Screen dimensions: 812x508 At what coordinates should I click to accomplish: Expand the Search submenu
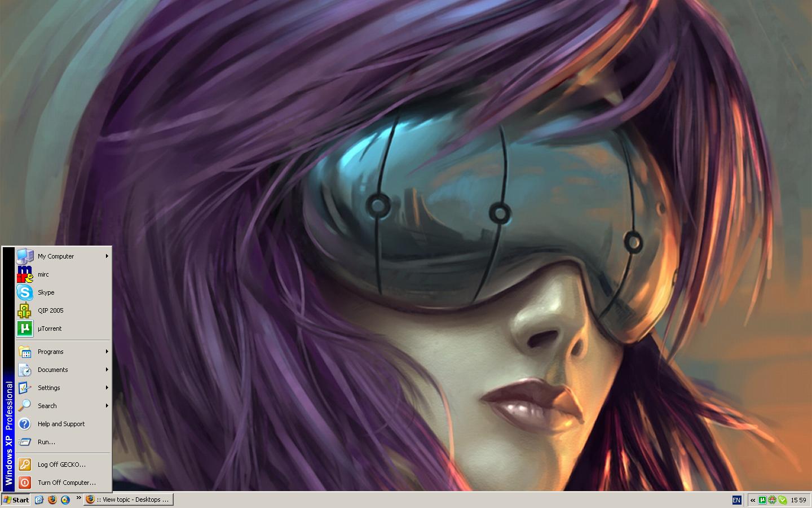tap(63, 406)
